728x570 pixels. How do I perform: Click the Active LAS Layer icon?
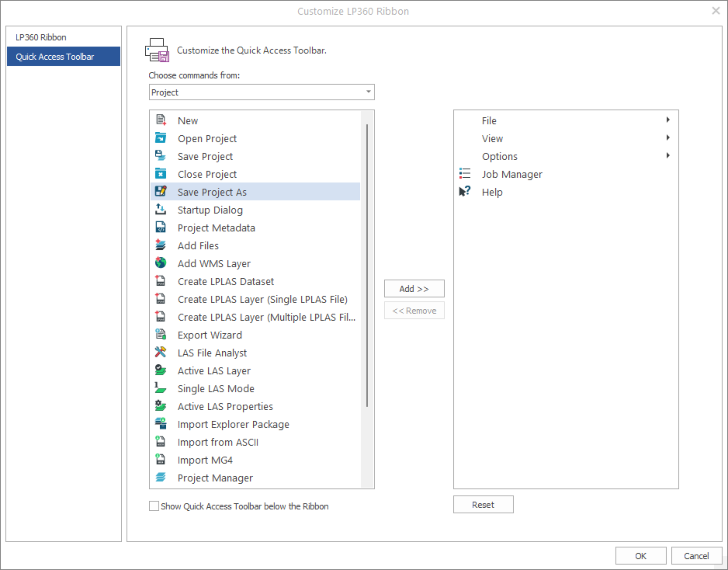(161, 370)
